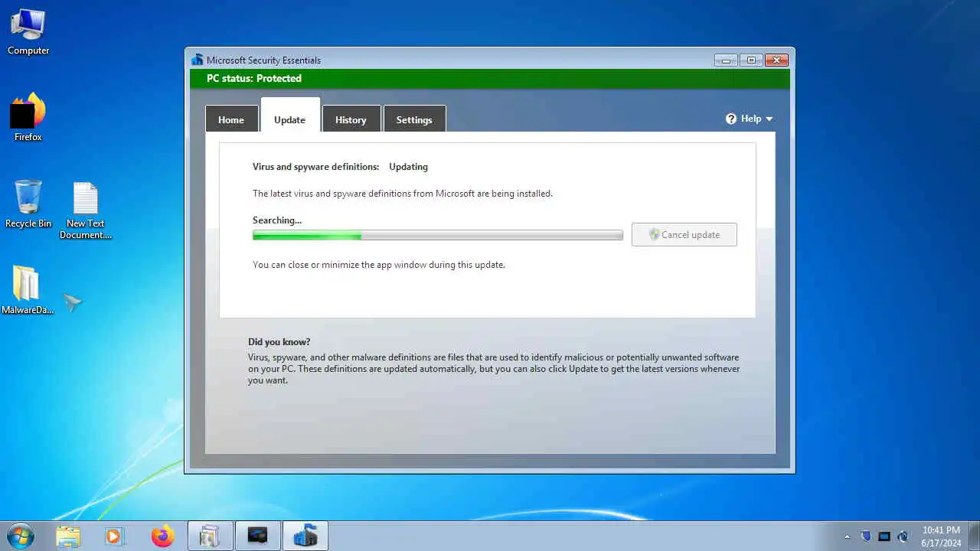Click the 'Searching...' progress label
980x551 pixels.
click(277, 220)
